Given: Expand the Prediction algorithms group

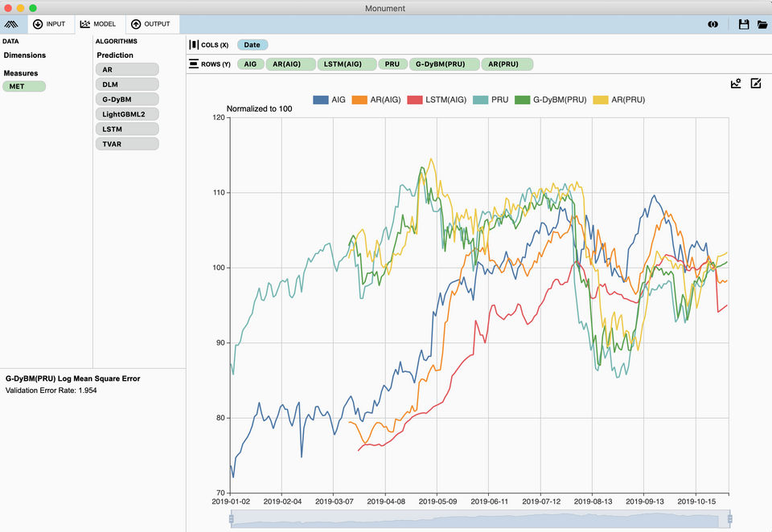Looking at the screenshot, I should 115,55.
